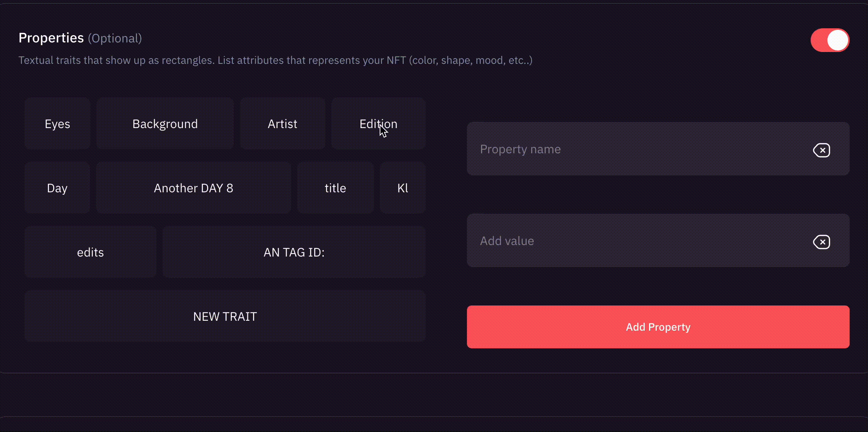
Task: Click the (Optional) label text
Action: (x=115, y=38)
